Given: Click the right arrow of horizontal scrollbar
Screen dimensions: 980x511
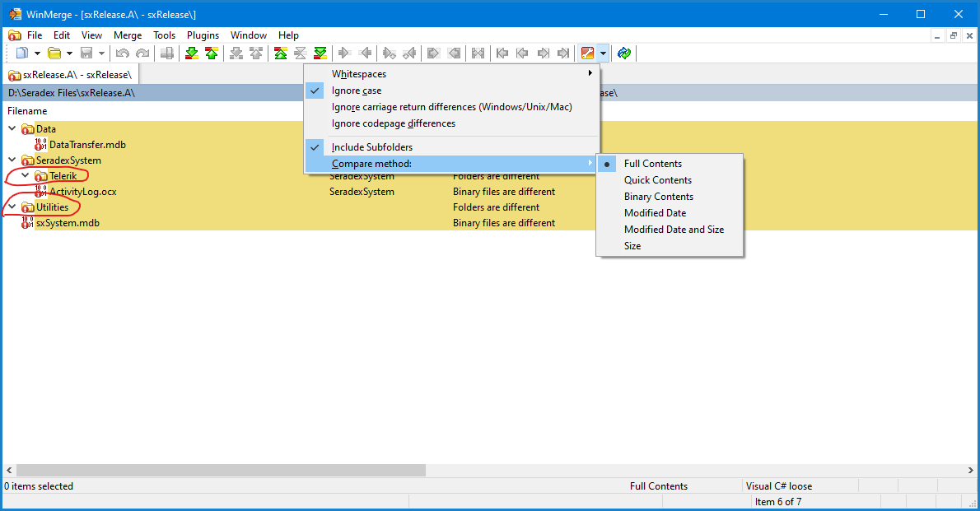Looking at the screenshot, I should (971, 470).
